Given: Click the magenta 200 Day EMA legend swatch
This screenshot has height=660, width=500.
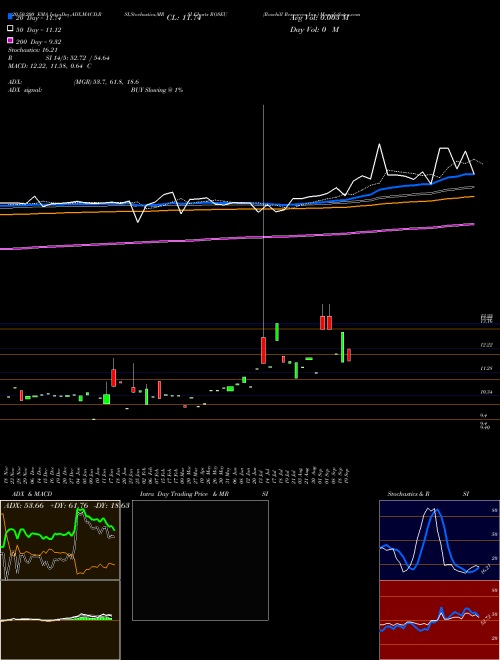Looking at the screenshot, I should pyautogui.click(x=10, y=40).
